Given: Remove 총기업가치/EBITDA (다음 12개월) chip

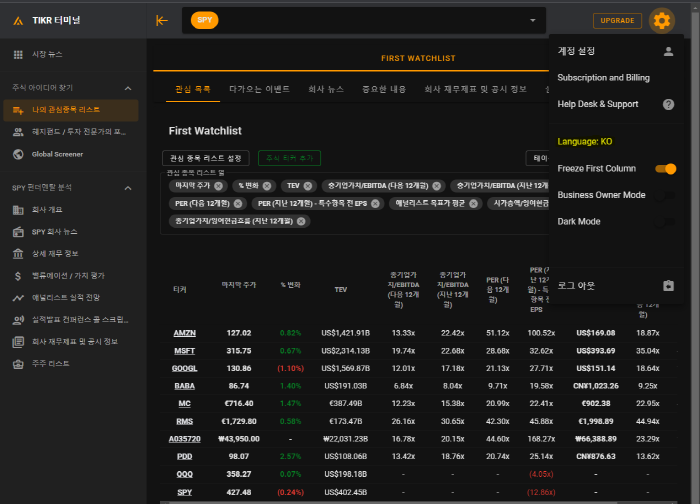Looking at the screenshot, I should [437, 186].
